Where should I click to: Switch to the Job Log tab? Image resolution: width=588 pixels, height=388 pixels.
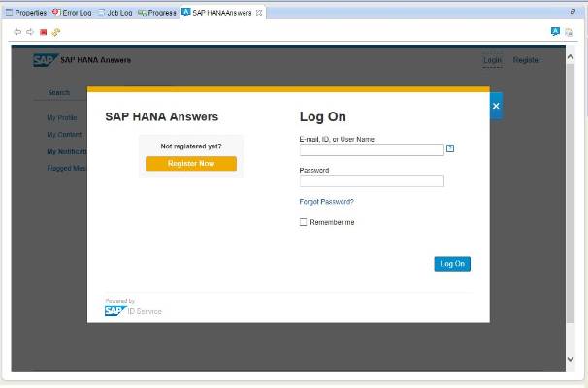coord(115,13)
